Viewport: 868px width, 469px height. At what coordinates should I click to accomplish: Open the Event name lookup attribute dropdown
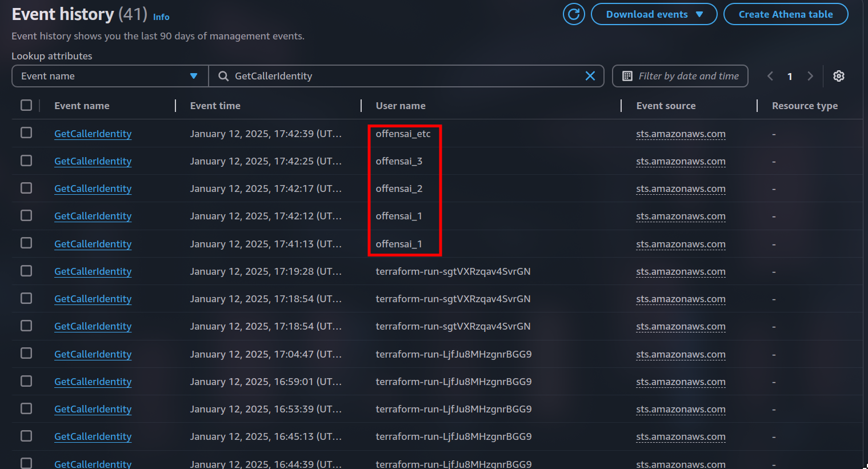(x=109, y=75)
